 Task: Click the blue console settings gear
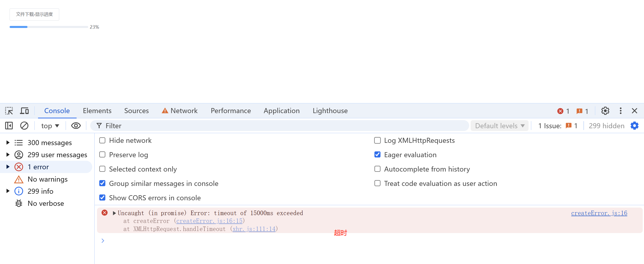tap(634, 126)
